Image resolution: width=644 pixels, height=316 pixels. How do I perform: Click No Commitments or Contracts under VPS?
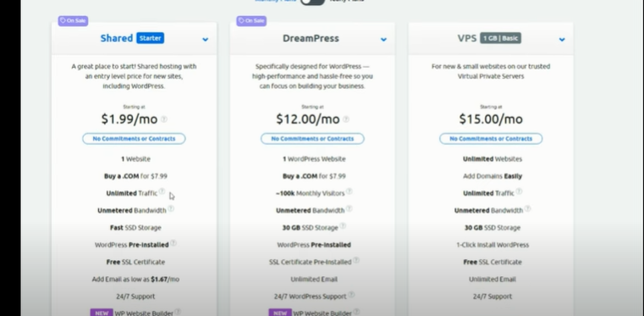tap(491, 138)
